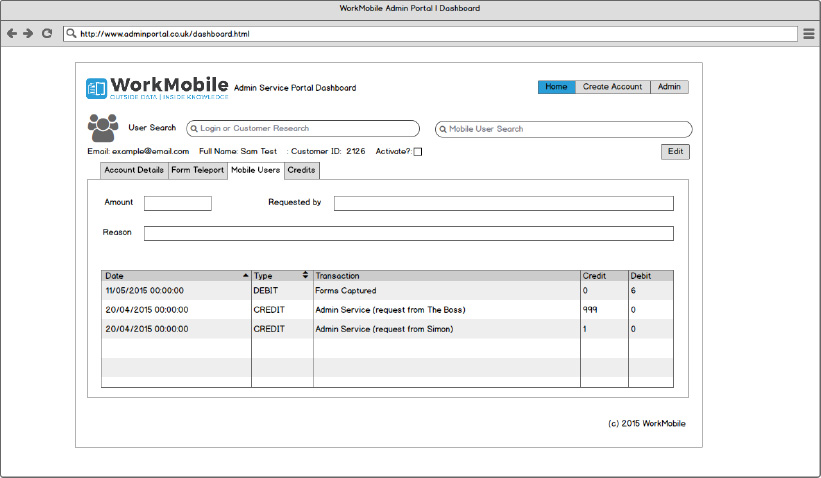
Task: Reload the page with refresh icon
Action: coord(47,34)
